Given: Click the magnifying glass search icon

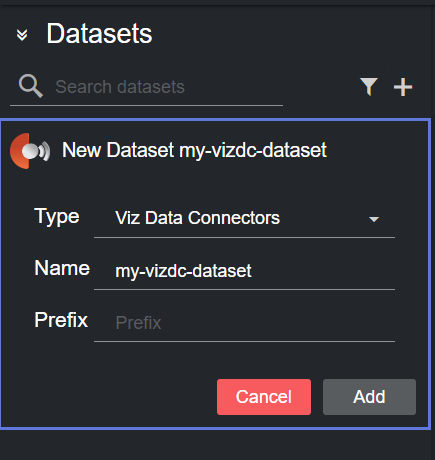Looking at the screenshot, I should click(x=30, y=86).
